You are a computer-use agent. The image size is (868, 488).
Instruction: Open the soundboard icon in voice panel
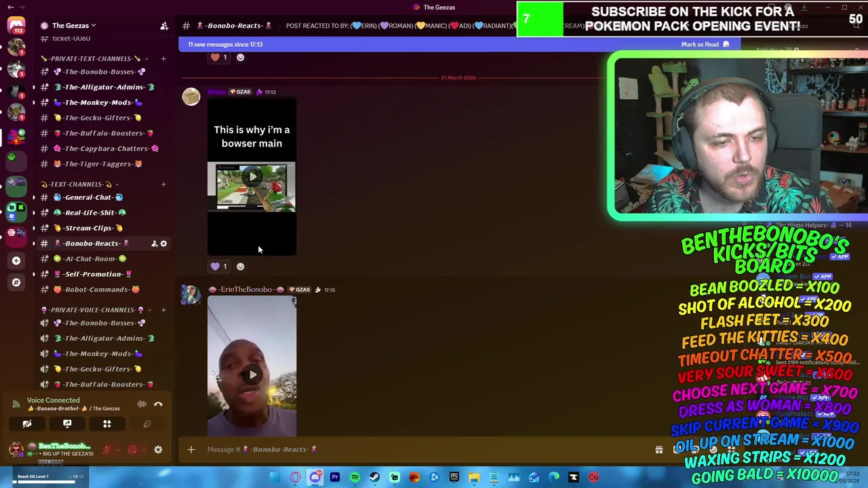(x=147, y=424)
